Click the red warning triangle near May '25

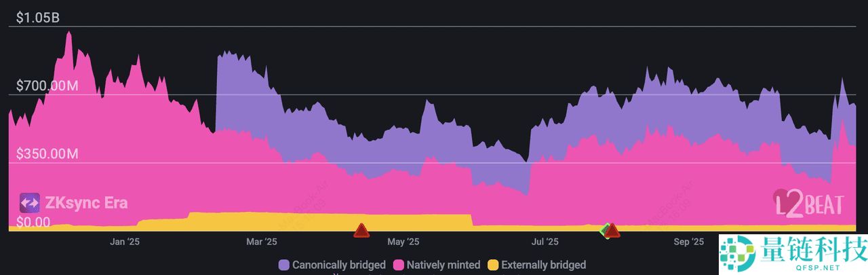click(x=361, y=231)
